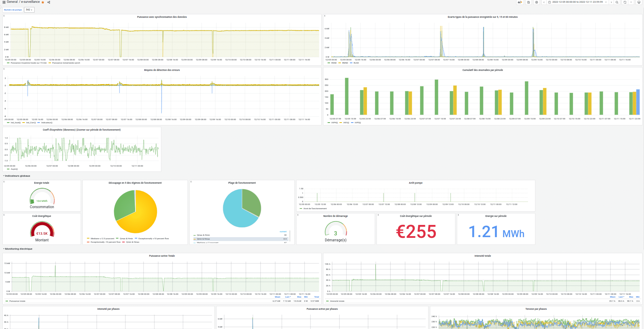Image resolution: width=644 pixels, height=329 pixels.
Task: Show info icon on Nombre de démarrage panel
Action: (x=298, y=215)
